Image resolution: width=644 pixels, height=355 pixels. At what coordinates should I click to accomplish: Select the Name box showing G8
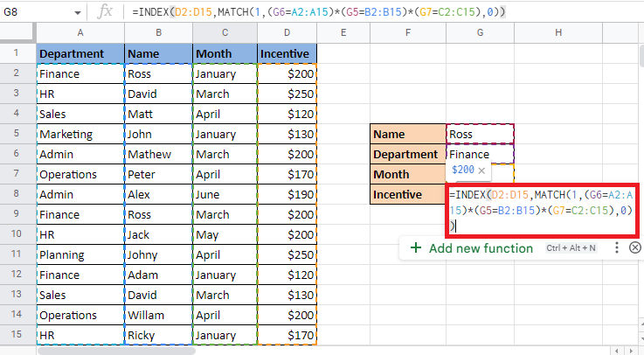(x=35, y=11)
